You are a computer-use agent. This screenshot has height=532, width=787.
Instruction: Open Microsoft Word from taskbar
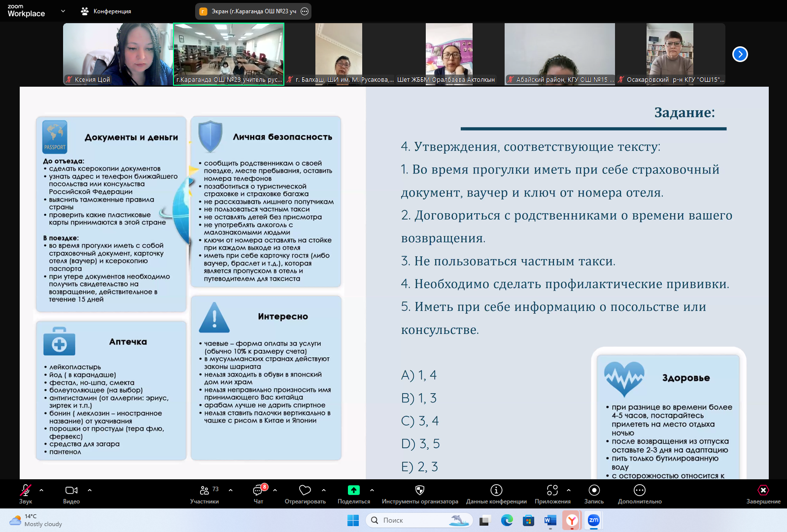(x=550, y=520)
